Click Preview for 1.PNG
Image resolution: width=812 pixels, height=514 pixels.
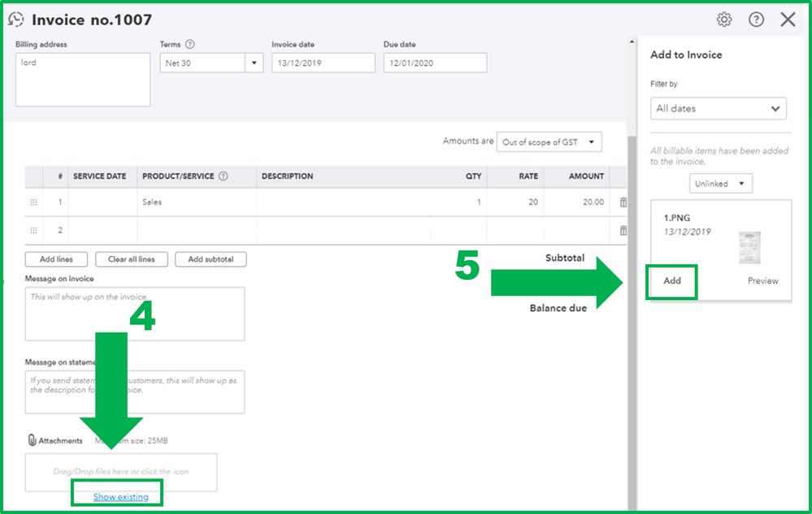click(x=762, y=281)
